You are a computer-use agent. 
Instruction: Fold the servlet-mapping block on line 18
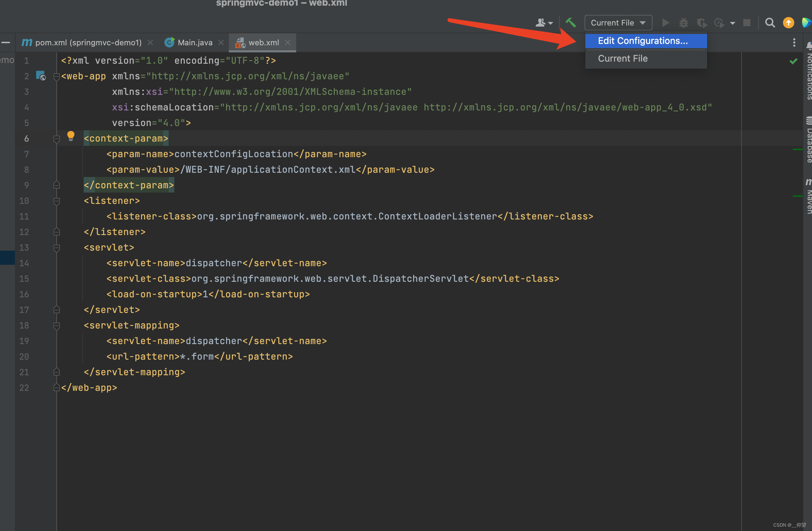click(x=57, y=325)
